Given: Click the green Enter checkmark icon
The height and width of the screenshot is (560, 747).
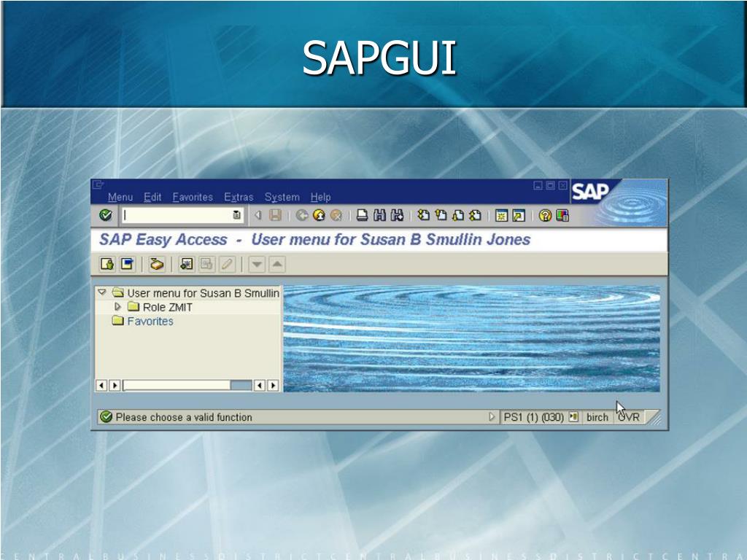Looking at the screenshot, I should [x=106, y=215].
